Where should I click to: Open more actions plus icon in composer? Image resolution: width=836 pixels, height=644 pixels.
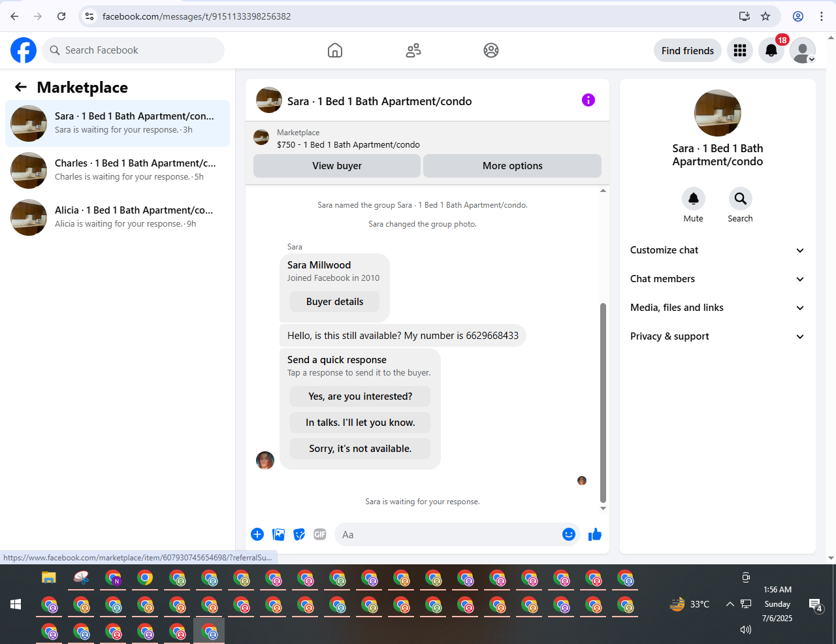[257, 534]
